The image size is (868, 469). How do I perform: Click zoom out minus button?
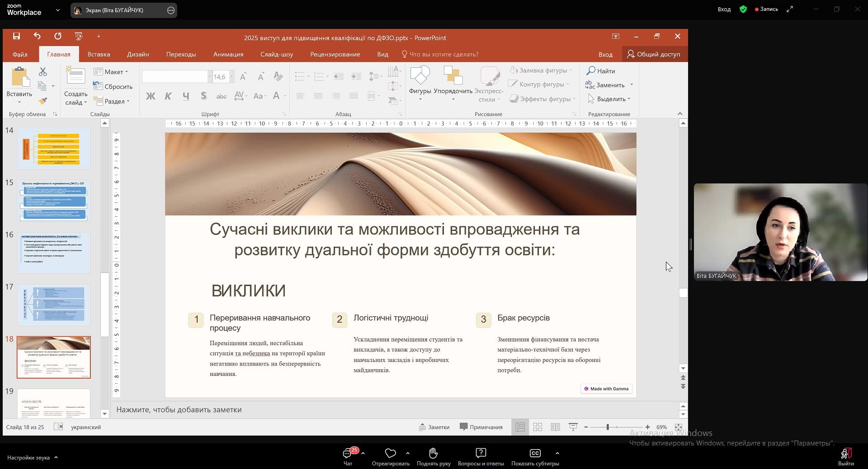586,427
